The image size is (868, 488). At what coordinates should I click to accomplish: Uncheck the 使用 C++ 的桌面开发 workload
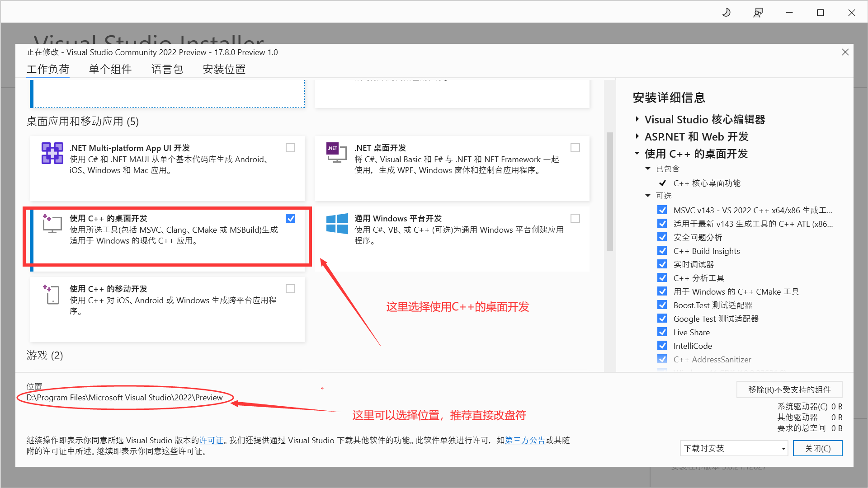[x=290, y=218]
